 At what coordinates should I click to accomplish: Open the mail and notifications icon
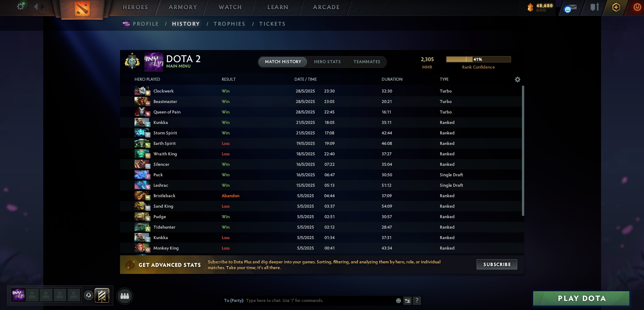pyautogui.click(x=570, y=8)
